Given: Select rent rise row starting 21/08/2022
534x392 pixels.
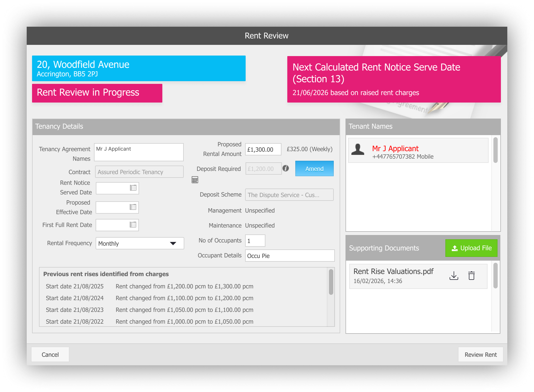Looking at the screenshot, I should pos(150,322).
